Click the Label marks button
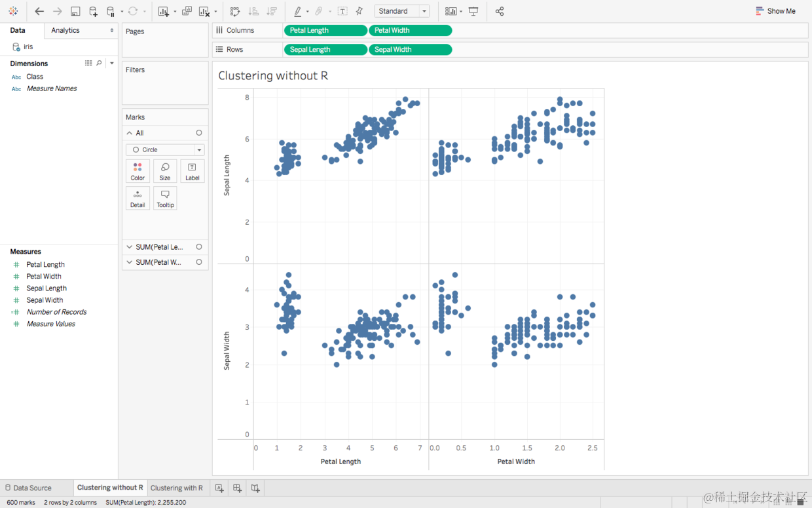The image size is (812, 508). point(193,171)
